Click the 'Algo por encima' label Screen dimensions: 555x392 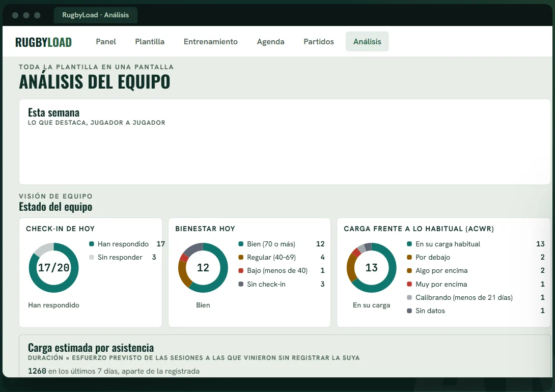(x=441, y=271)
